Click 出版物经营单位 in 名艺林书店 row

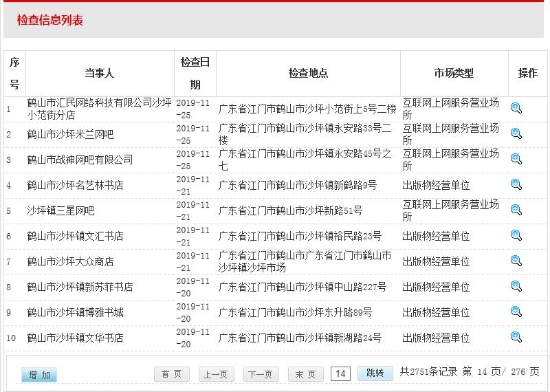436,185
